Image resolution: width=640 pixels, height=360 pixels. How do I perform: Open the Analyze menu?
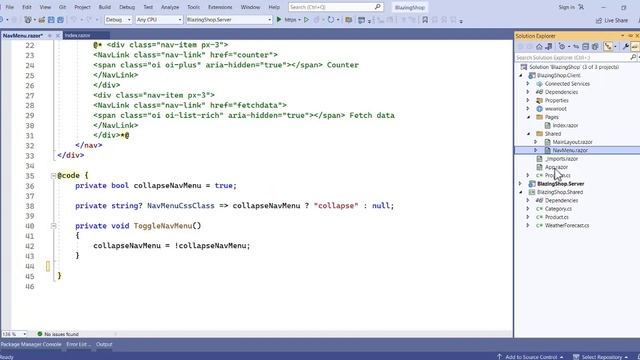tap(170, 7)
